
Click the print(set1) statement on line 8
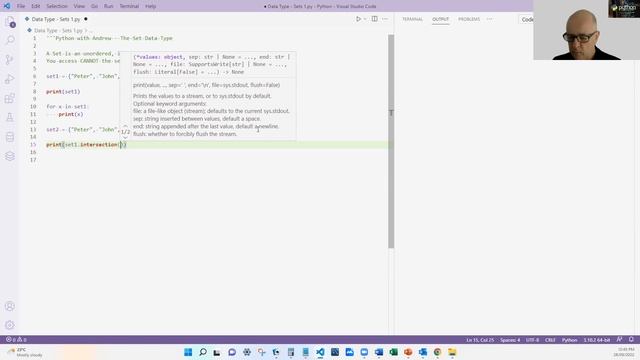[x=63, y=91]
